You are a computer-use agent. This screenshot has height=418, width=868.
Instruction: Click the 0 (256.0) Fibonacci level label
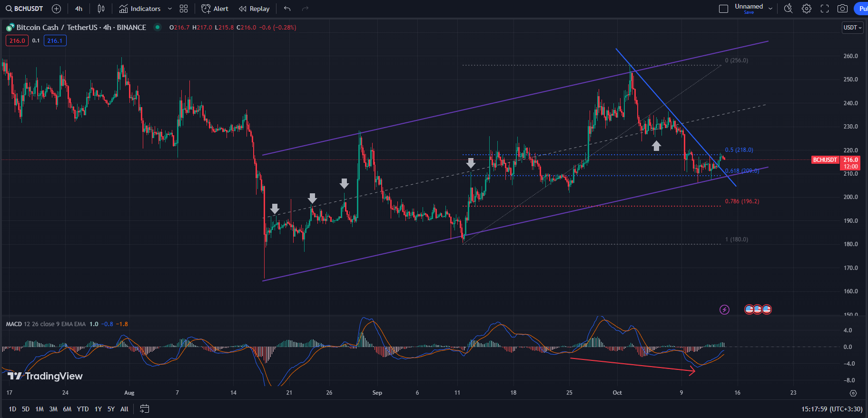737,60
